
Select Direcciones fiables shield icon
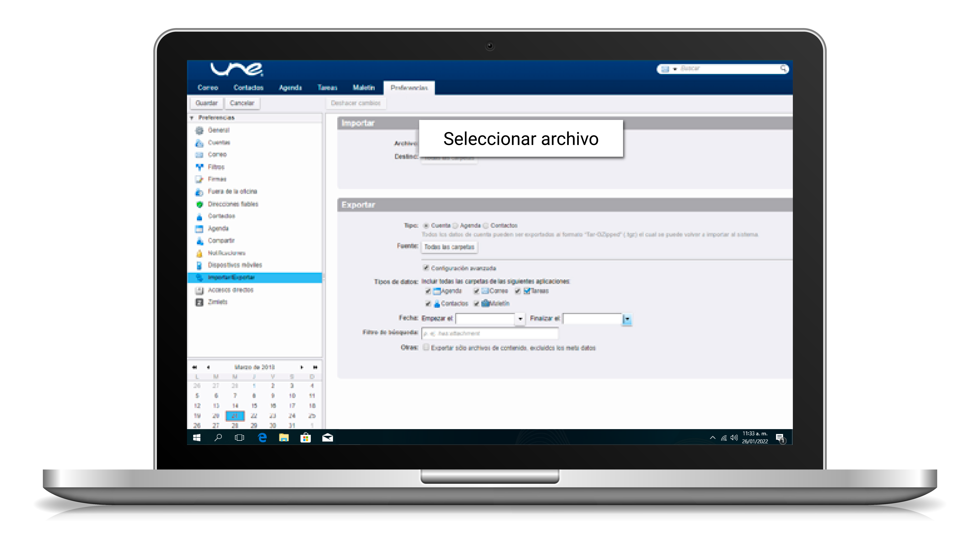(x=199, y=204)
